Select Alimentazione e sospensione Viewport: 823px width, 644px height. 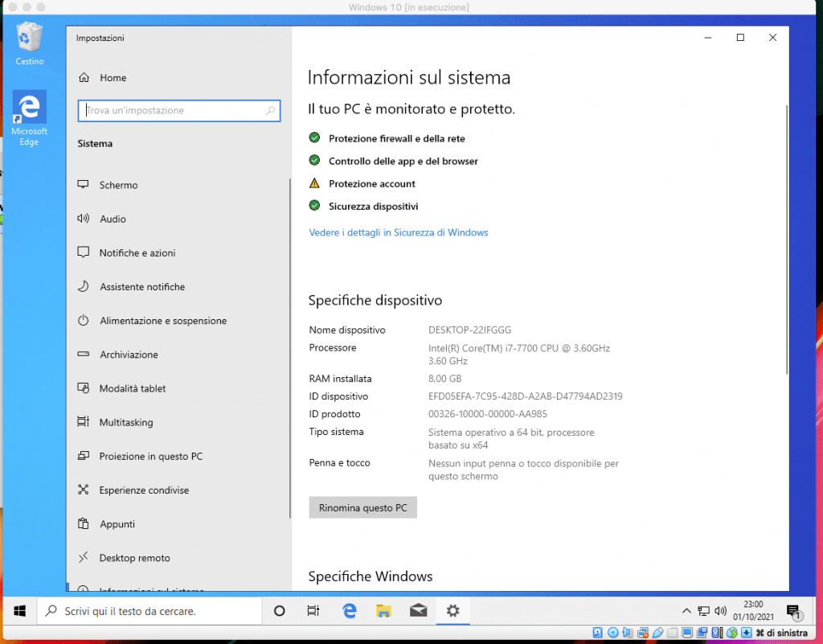(152, 321)
